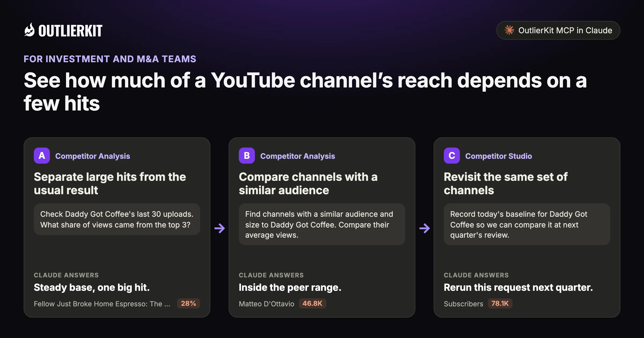Click the OutlierKit flame logo icon
The width and height of the screenshot is (644, 338).
(29, 30)
